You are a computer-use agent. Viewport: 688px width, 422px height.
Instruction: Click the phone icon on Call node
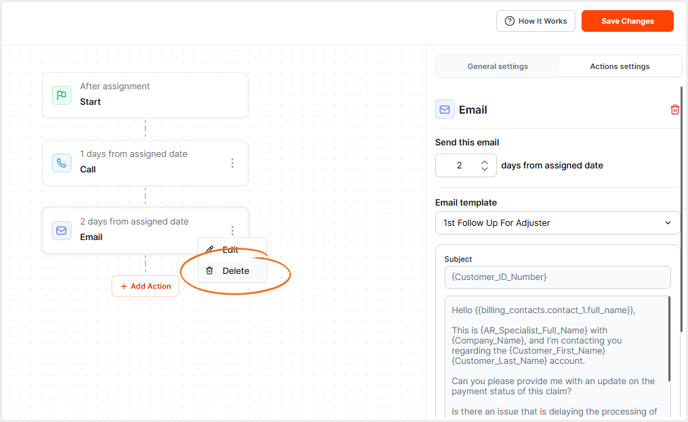(62, 163)
